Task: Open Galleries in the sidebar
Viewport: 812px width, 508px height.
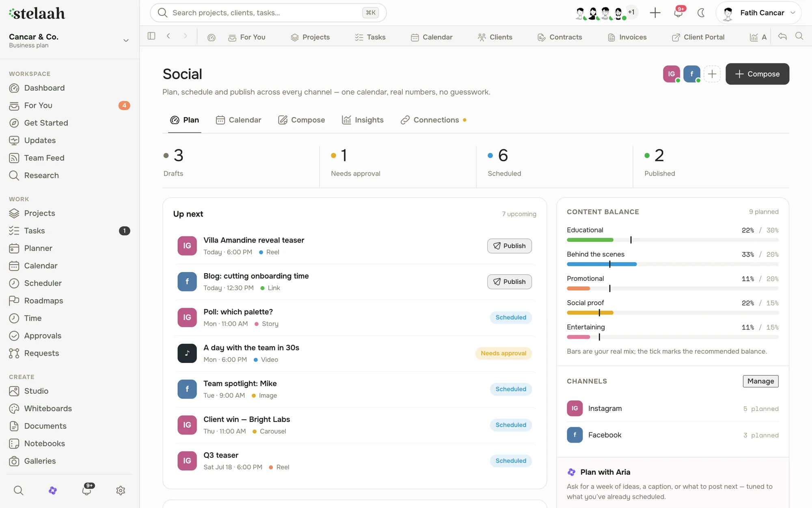Action: (69, 460)
